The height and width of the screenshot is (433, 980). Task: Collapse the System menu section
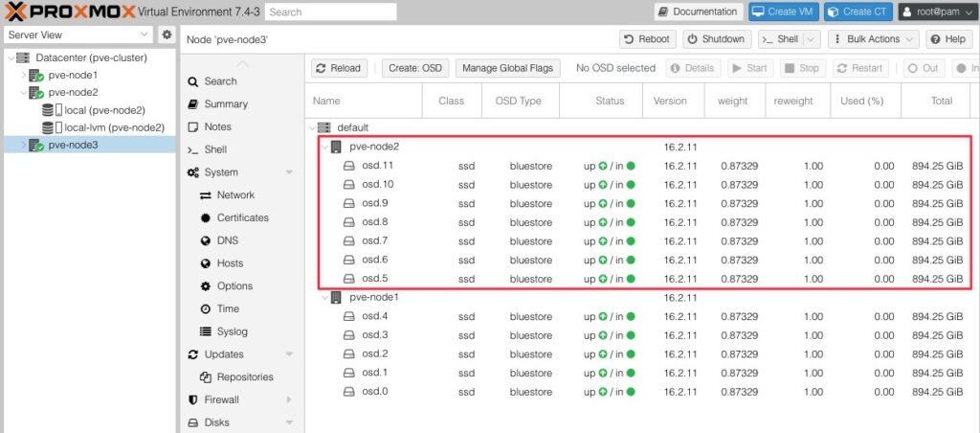click(x=289, y=172)
